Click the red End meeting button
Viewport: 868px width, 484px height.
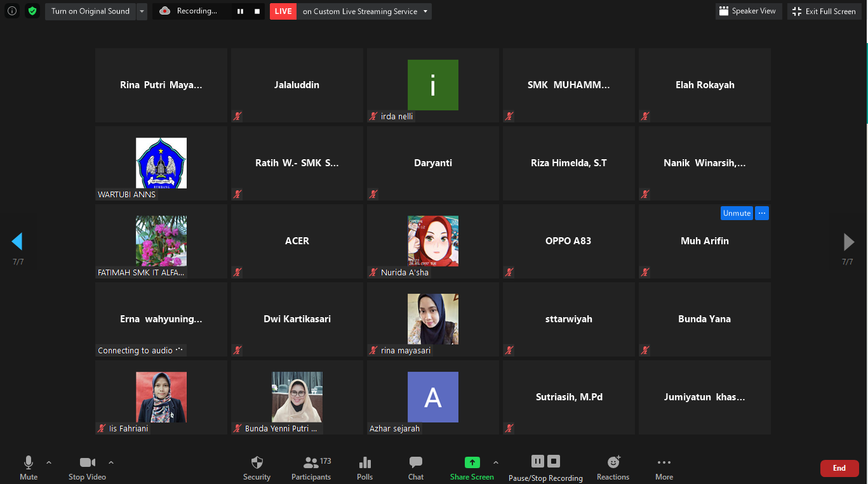[x=839, y=468]
